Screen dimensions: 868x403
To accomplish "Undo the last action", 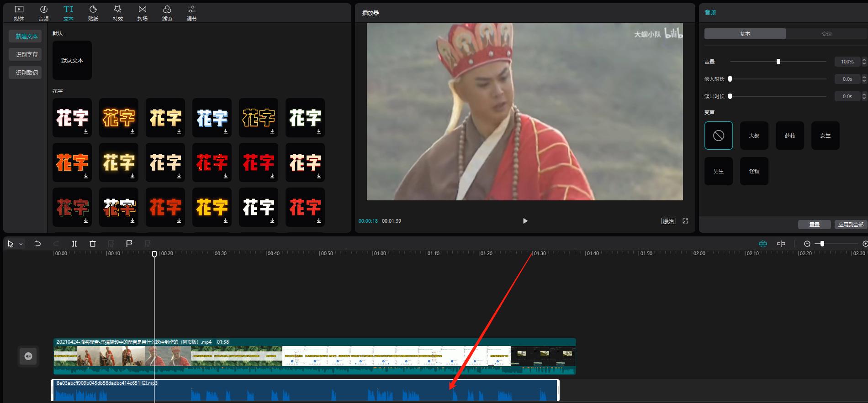I will coord(38,244).
